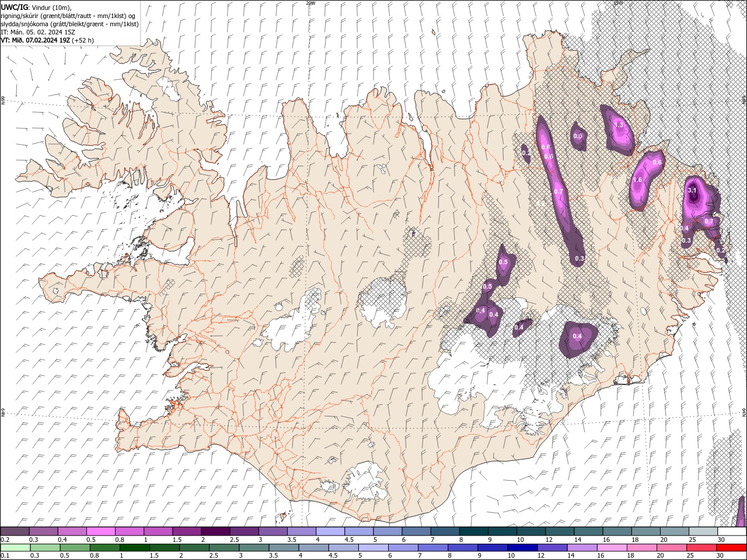Click the white swatch after 30 in the upper legend

732,531
